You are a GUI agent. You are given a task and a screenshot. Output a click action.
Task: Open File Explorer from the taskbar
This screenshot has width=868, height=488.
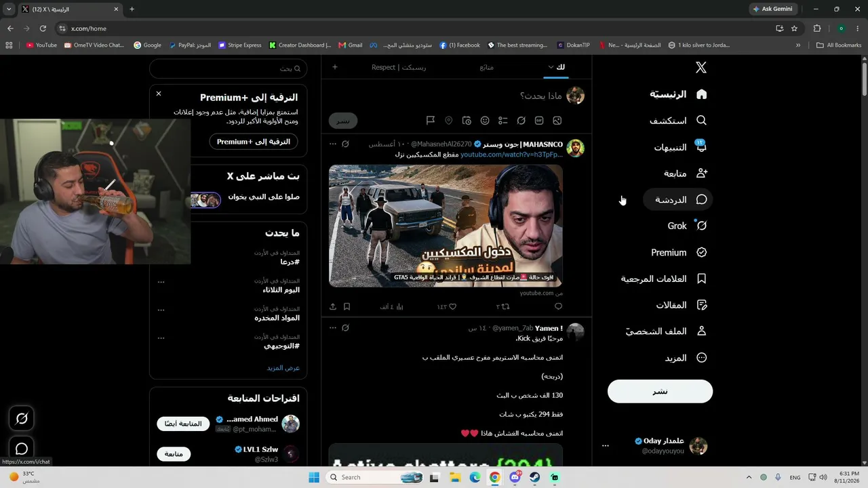tap(455, 477)
